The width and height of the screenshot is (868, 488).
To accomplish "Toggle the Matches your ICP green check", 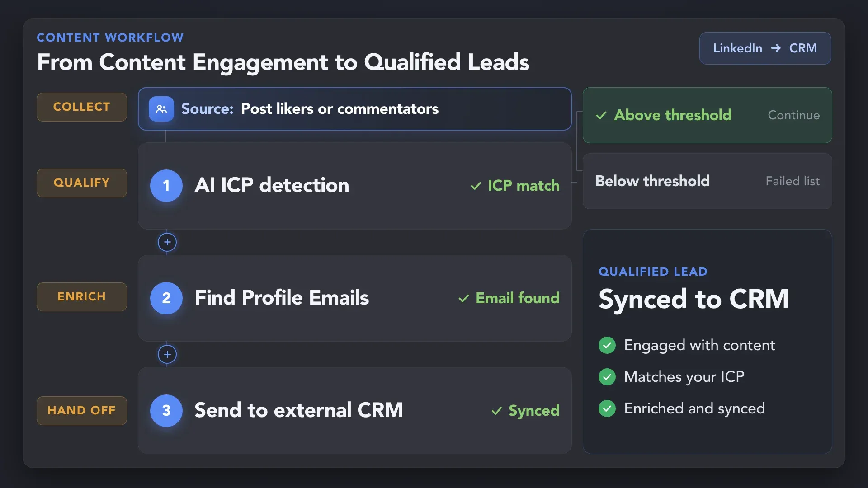I will (x=607, y=377).
